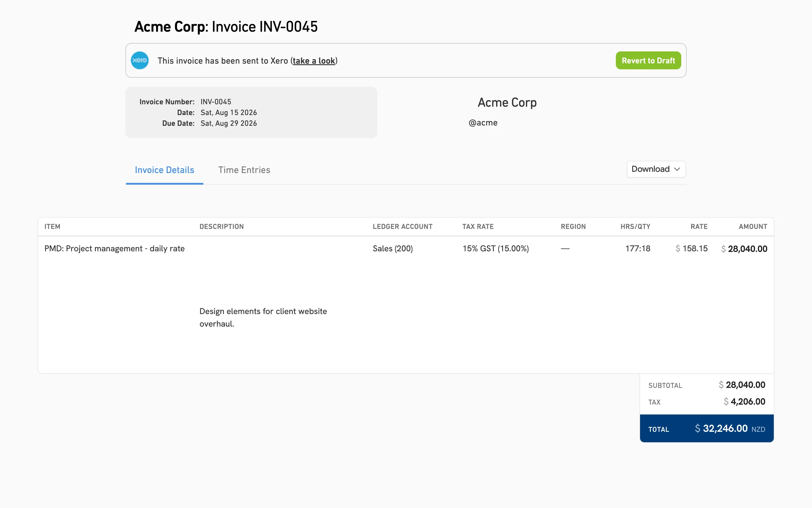Click the AMOUNT column header
Image resolution: width=812 pixels, height=508 pixels.
753,227
